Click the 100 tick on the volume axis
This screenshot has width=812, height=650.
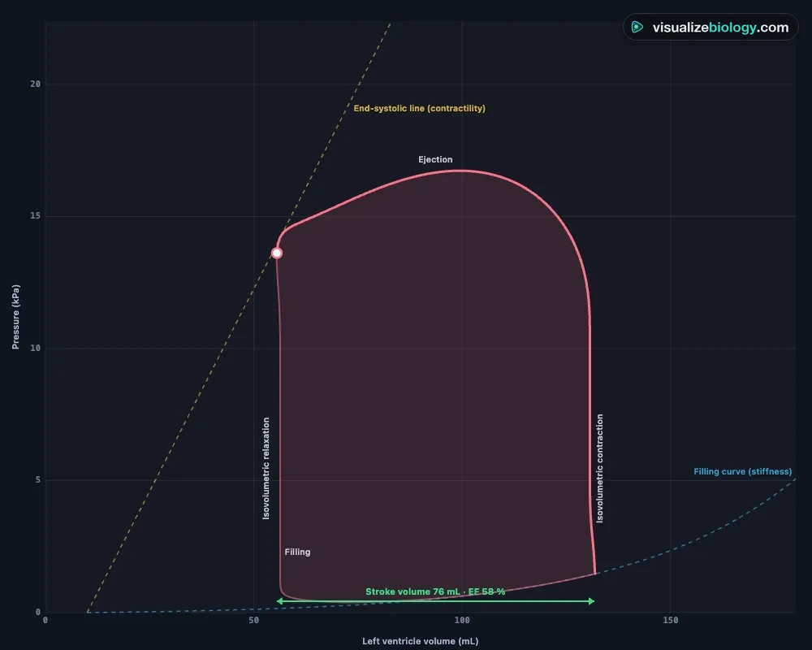(x=462, y=621)
